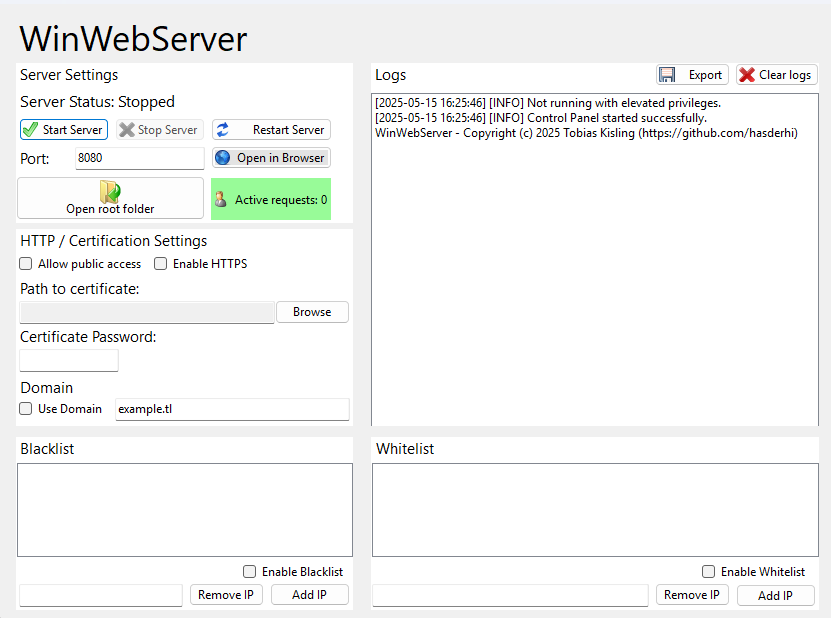Click inside the Whitelist IP list box
The width and height of the screenshot is (831, 618).
click(x=595, y=510)
